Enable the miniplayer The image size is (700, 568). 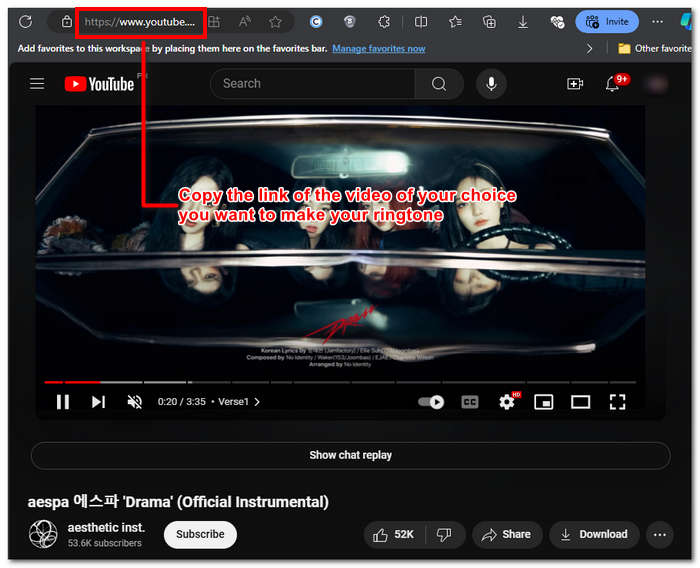point(544,402)
